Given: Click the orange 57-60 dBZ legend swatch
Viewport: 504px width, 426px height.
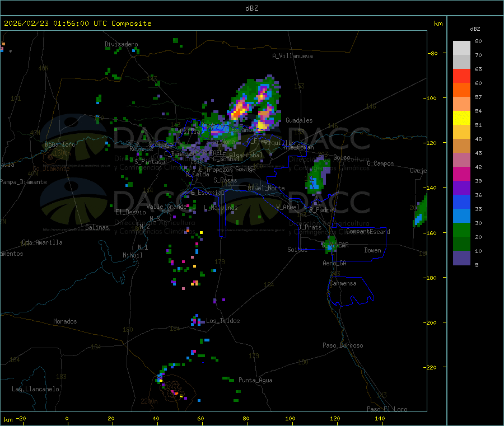Looking at the screenshot, I should click(461, 90).
